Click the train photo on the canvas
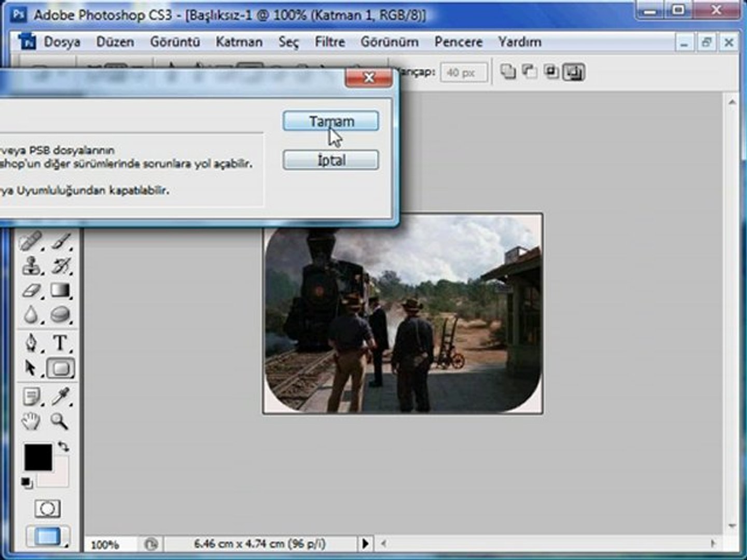 (403, 313)
